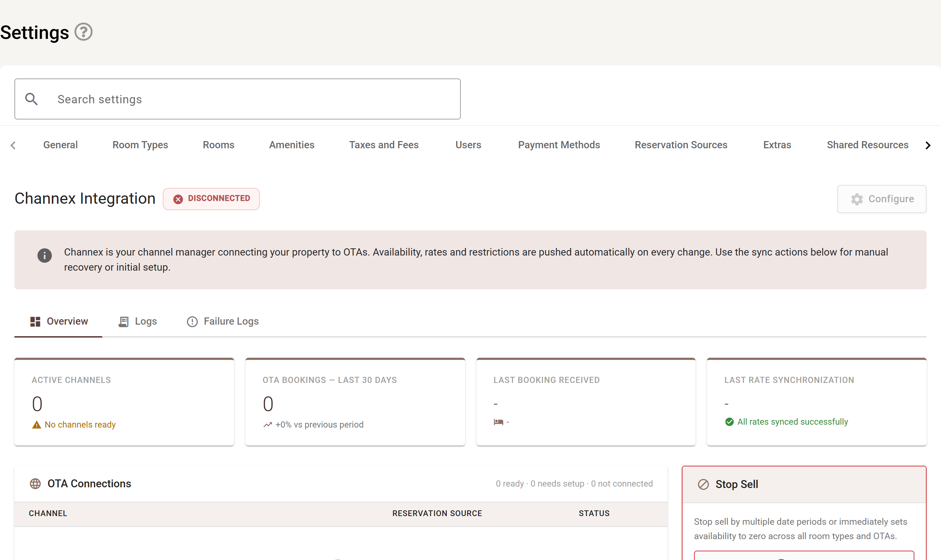This screenshot has width=941, height=560.
Task: Select the Amenities tab
Action: point(292,145)
